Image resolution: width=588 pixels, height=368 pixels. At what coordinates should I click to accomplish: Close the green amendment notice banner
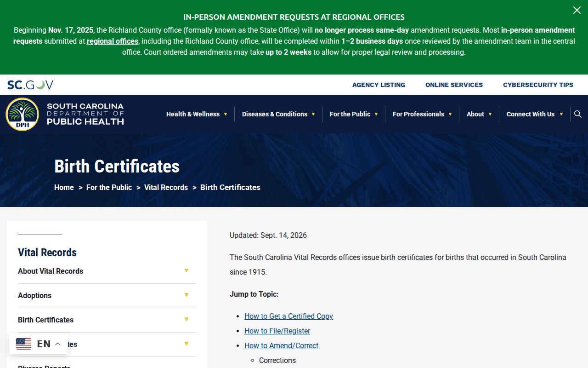577,10
